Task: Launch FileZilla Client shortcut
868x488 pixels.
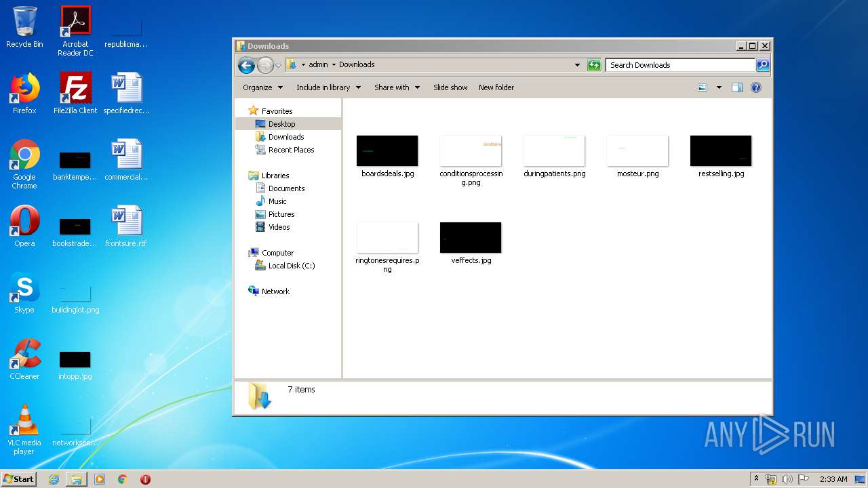Action: [75, 94]
